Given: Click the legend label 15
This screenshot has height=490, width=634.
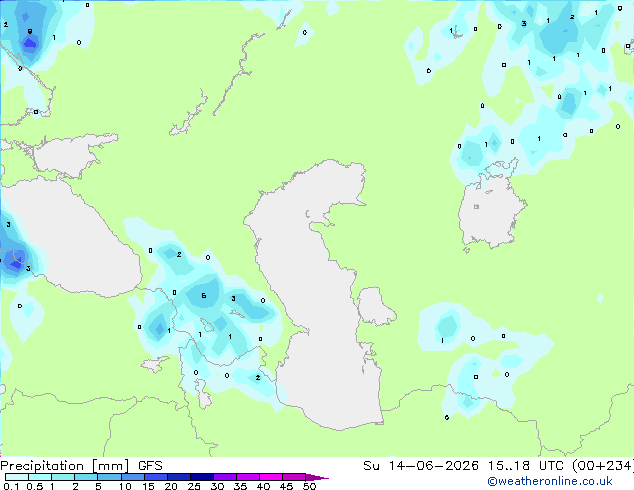Looking at the screenshot, I should coord(148,486).
